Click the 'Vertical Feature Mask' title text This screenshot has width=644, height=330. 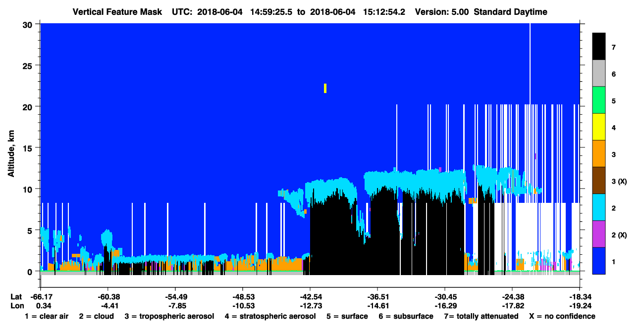[117, 12]
